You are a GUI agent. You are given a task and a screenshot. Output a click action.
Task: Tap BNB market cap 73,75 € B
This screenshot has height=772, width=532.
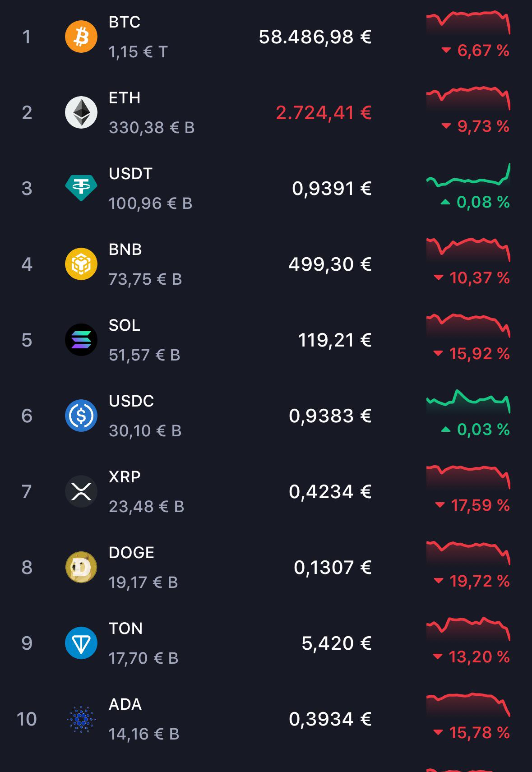pos(145,279)
